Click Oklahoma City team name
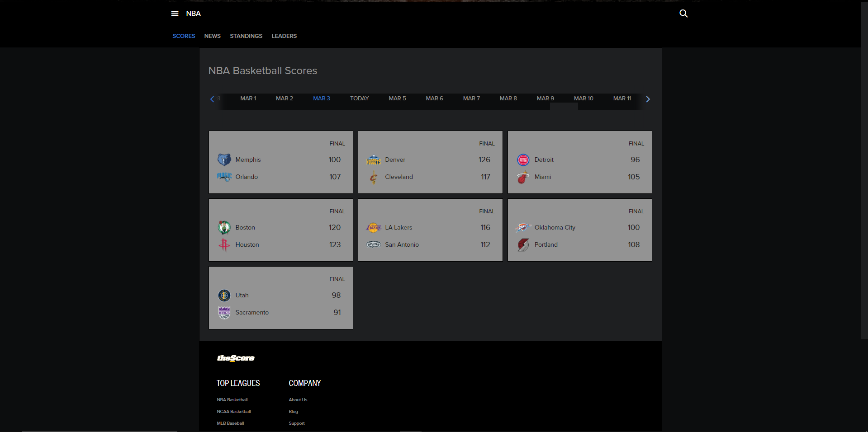Screen dimensions: 868x432 [555, 228]
